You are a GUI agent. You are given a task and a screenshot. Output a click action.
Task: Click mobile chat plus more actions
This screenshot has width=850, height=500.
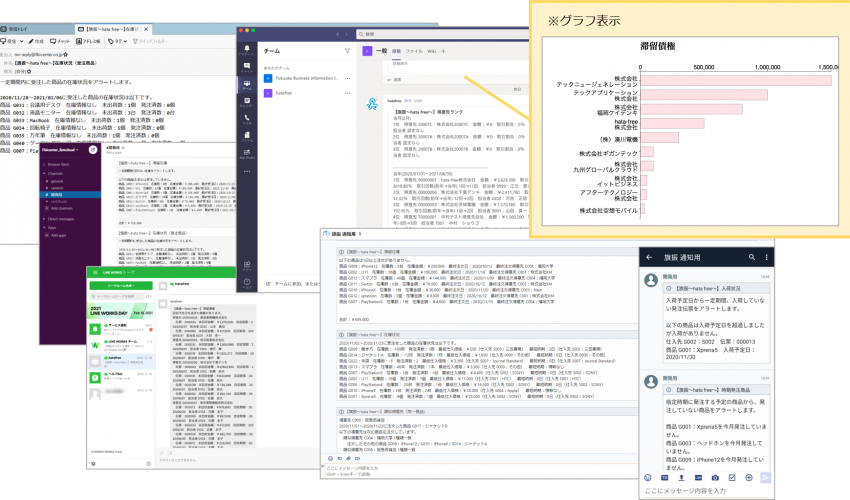(x=749, y=478)
